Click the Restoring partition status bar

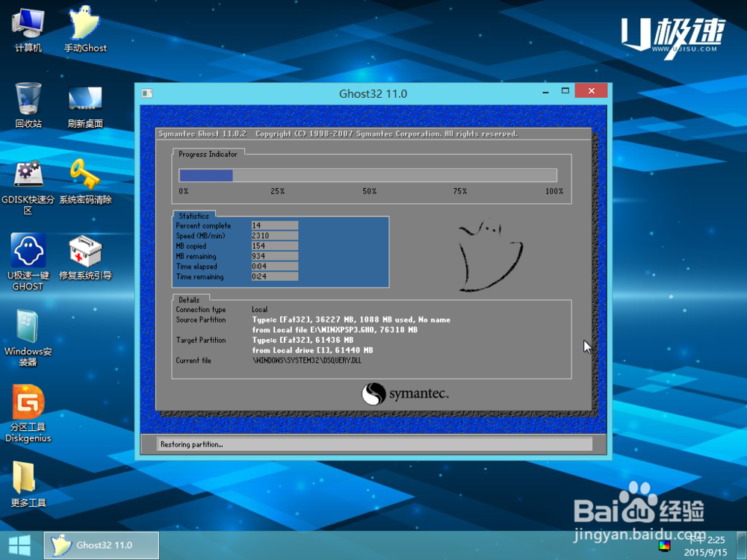pos(374,444)
